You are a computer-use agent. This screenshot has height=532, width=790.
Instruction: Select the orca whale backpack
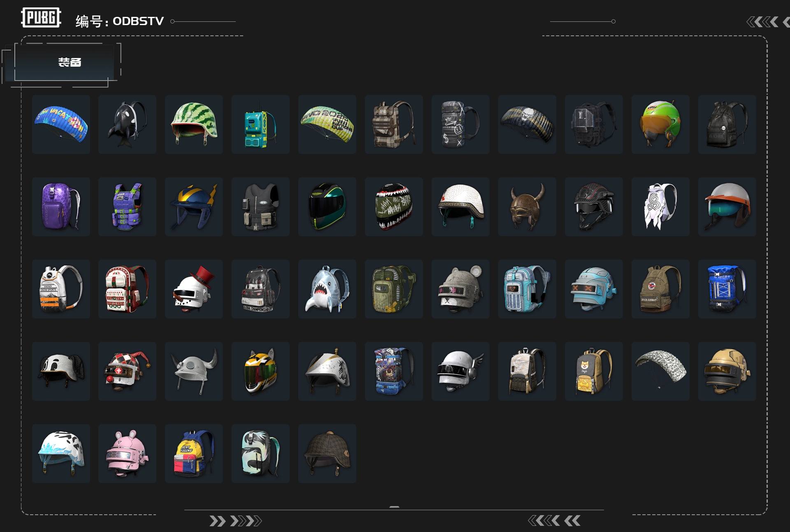[x=128, y=124]
